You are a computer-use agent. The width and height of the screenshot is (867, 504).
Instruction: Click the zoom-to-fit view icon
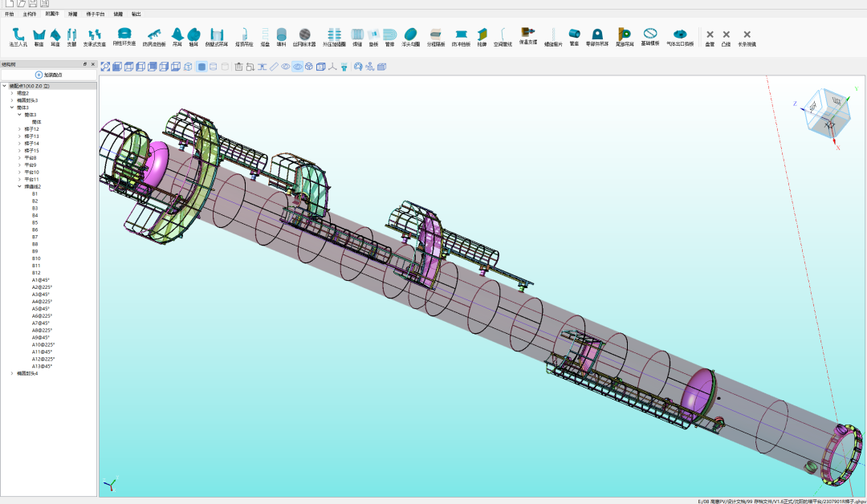tap(106, 67)
